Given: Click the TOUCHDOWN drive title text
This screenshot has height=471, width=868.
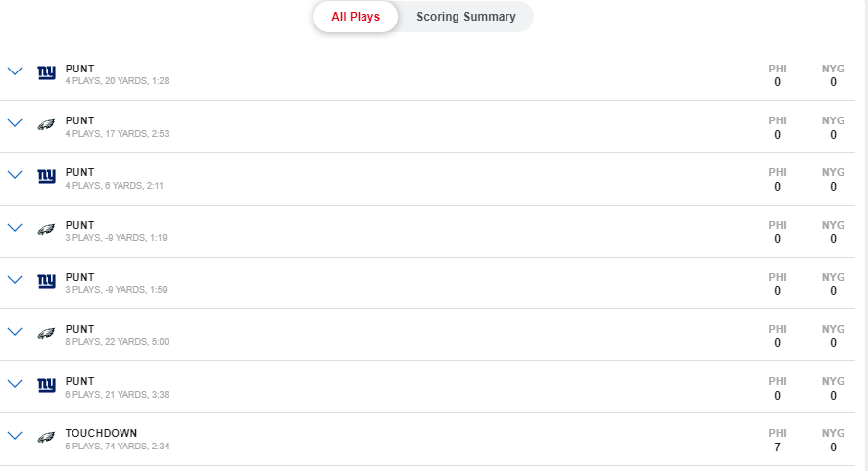Looking at the screenshot, I should pyautogui.click(x=101, y=433).
